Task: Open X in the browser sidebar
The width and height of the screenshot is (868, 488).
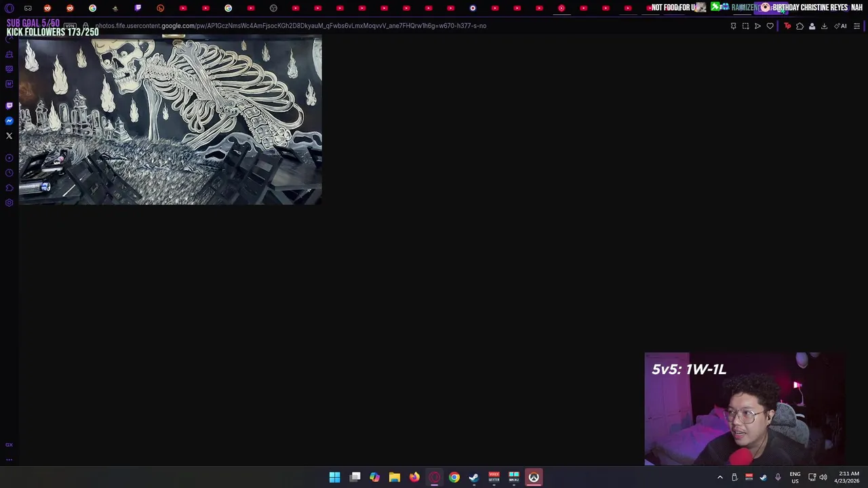Action: pos(9,136)
